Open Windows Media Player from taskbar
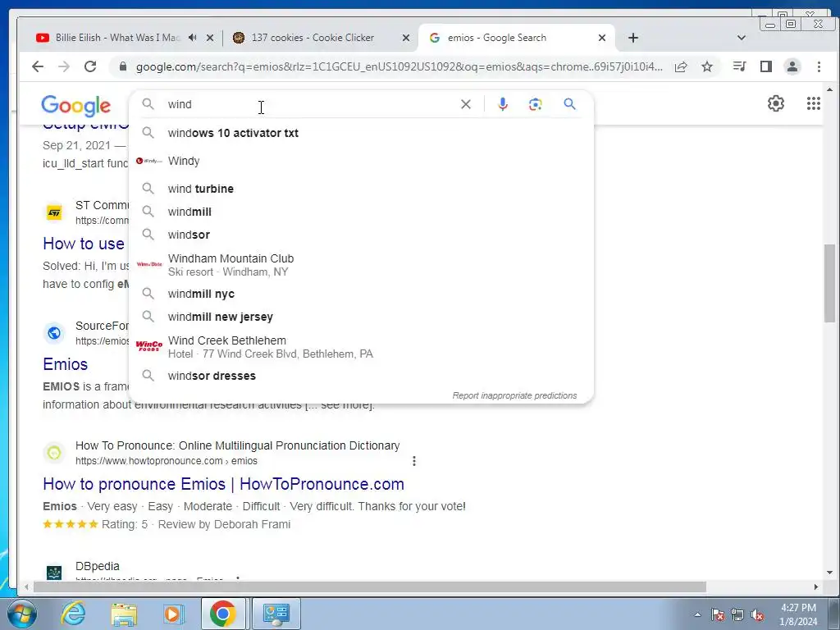This screenshot has width=840, height=630. (x=173, y=614)
